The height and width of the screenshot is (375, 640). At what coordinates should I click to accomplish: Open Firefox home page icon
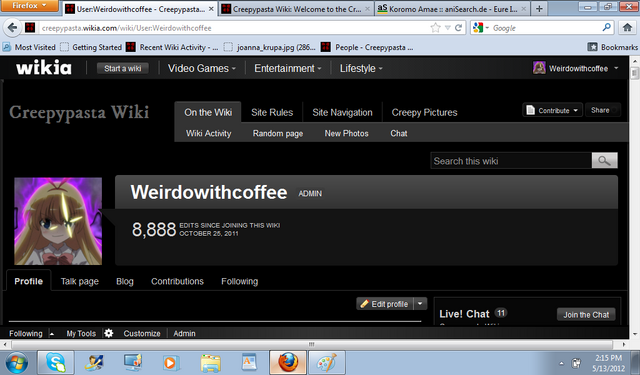627,28
